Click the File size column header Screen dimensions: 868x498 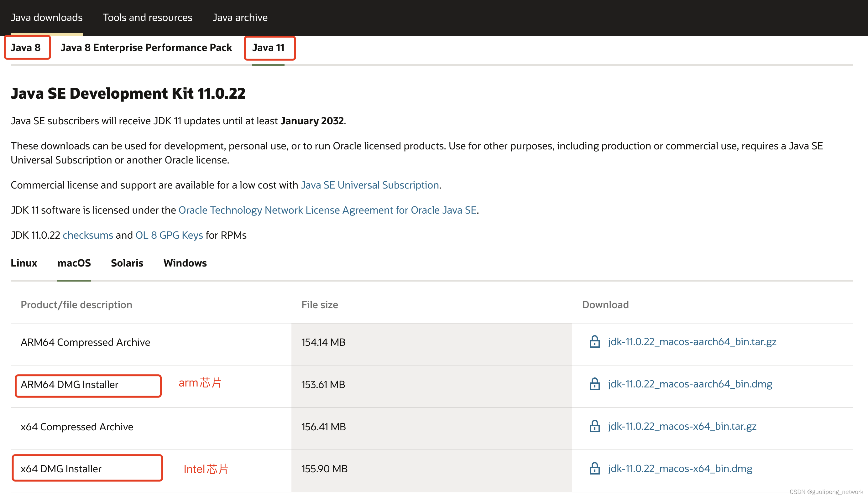[x=320, y=304]
